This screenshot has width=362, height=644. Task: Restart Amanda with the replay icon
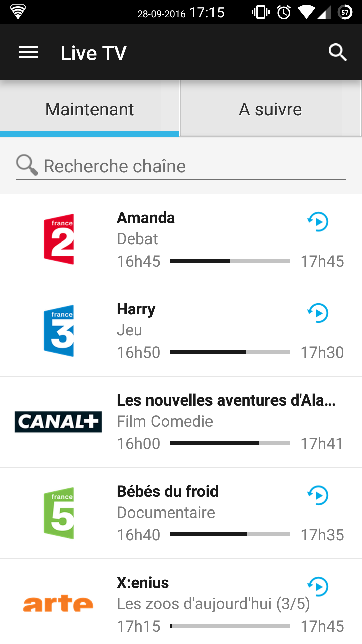tap(318, 222)
